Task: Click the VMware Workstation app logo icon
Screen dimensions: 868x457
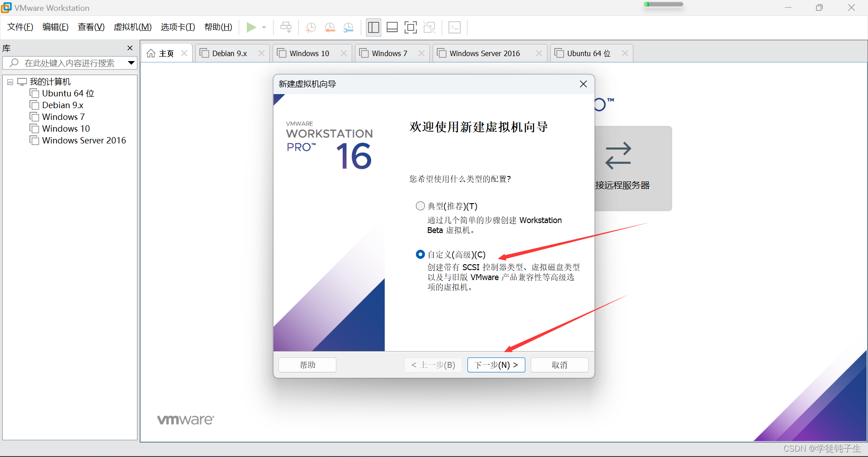Action: [6, 7]
